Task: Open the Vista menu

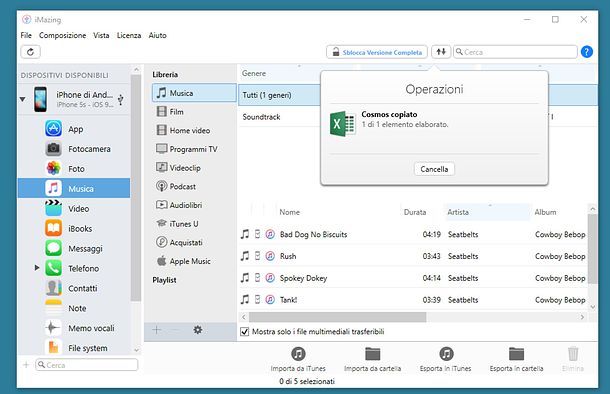Action: click(101, 35)
